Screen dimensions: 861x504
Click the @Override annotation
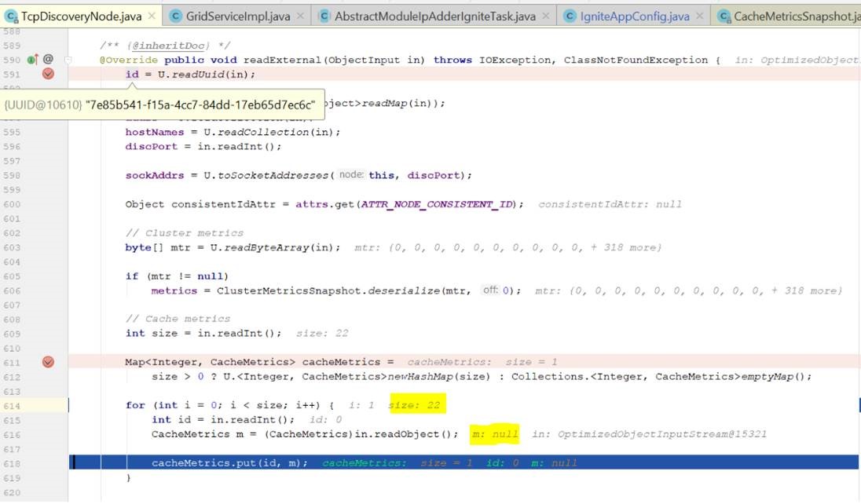point(129,60)
